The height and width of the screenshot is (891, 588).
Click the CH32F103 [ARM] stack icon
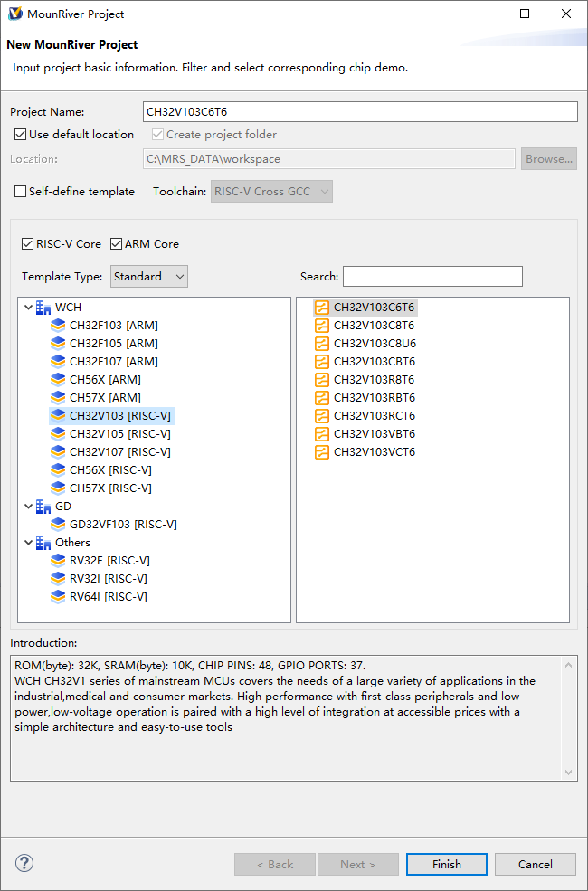point(58,326)
